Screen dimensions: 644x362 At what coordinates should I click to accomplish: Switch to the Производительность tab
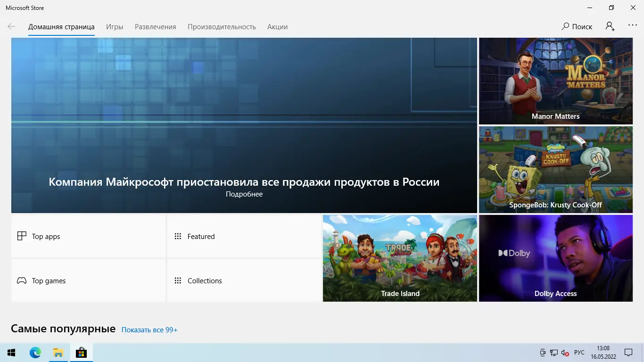click(222, 27)
